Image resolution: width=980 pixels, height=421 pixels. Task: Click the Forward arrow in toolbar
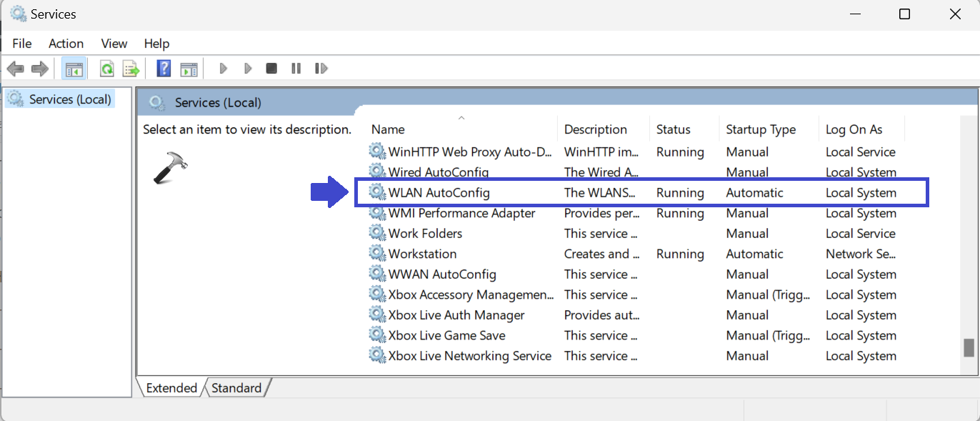coord(40,69)
